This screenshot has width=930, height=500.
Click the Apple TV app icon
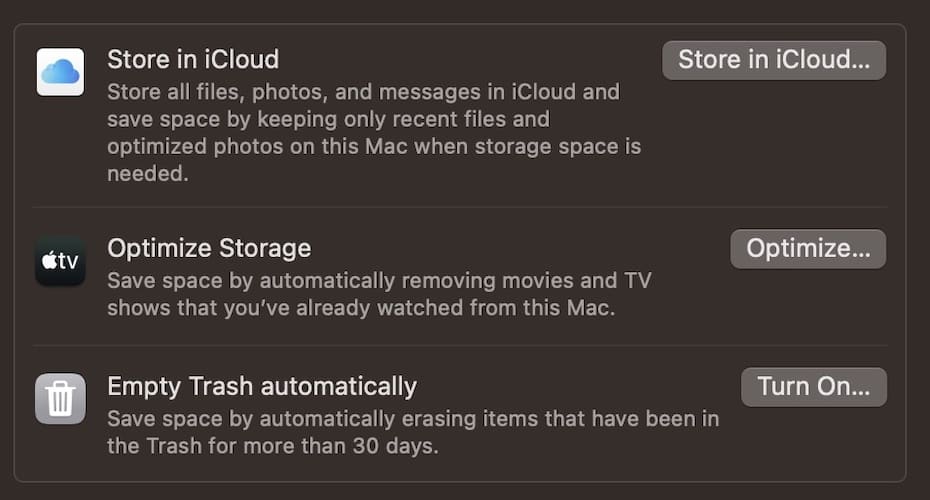[60, 261]
